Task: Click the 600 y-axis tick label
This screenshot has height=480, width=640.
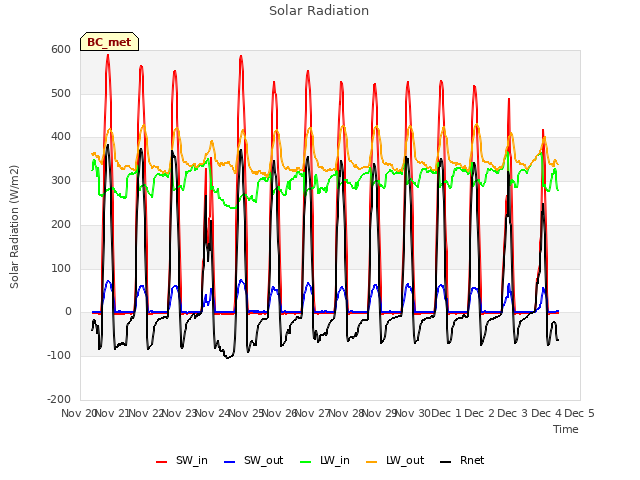Action: pos(61,49)
